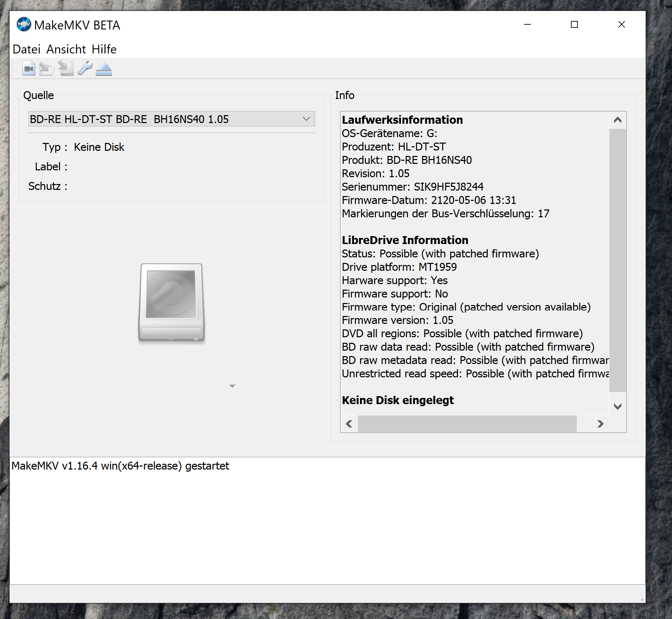
Task: Click the Save to folder icon
Action: point(47,68)
